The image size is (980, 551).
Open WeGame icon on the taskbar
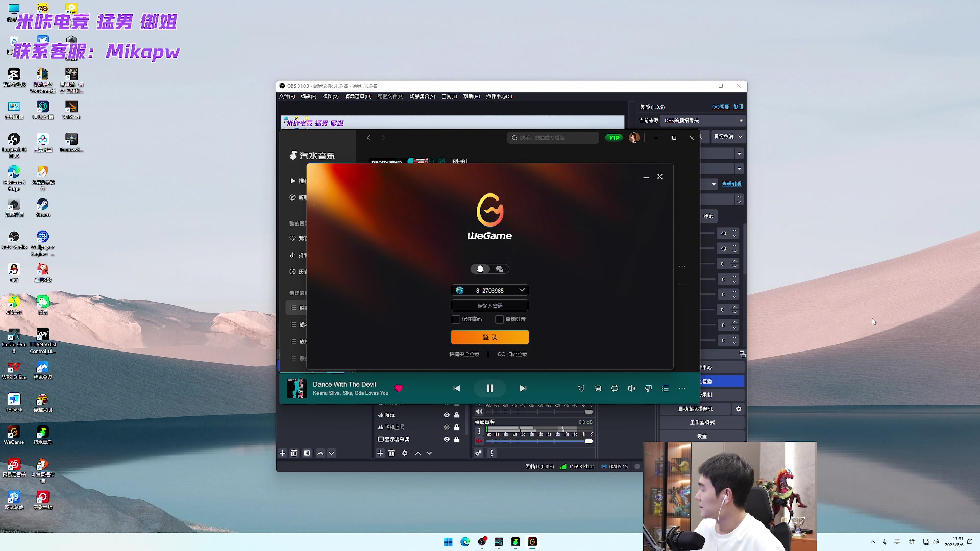point(532,542)
